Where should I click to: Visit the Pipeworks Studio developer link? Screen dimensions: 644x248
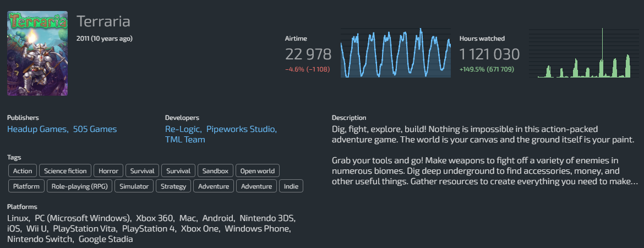(242, 129)
